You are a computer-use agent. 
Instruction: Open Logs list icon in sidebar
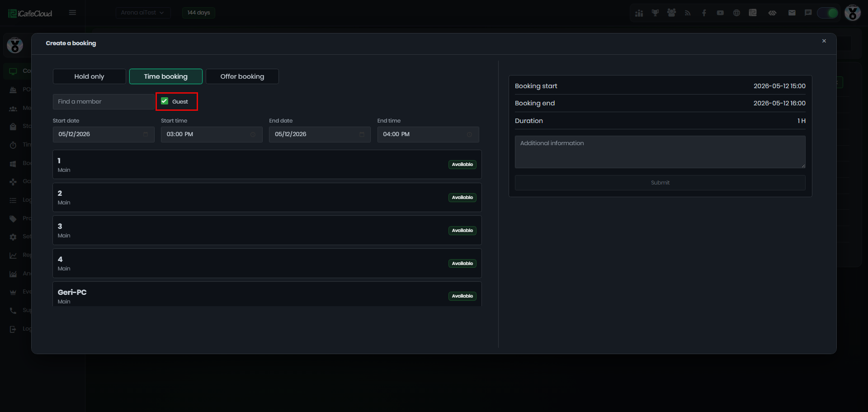tap(13, 200)
